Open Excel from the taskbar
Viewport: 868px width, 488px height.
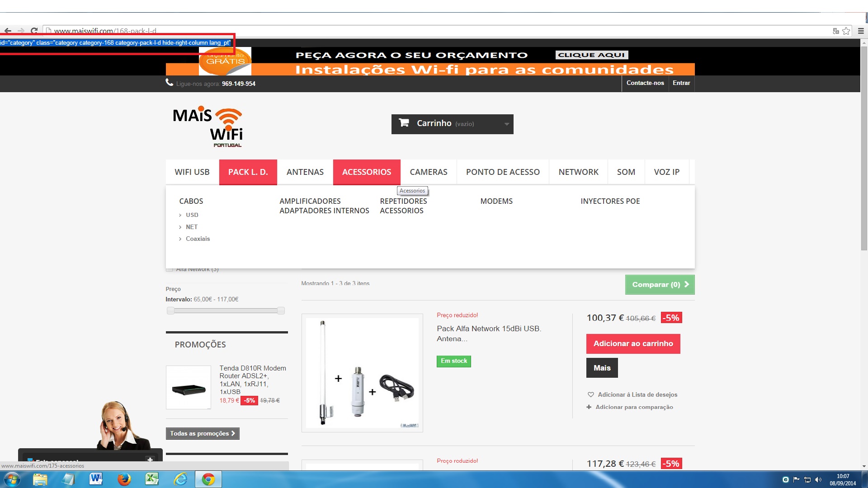[152, 479]
